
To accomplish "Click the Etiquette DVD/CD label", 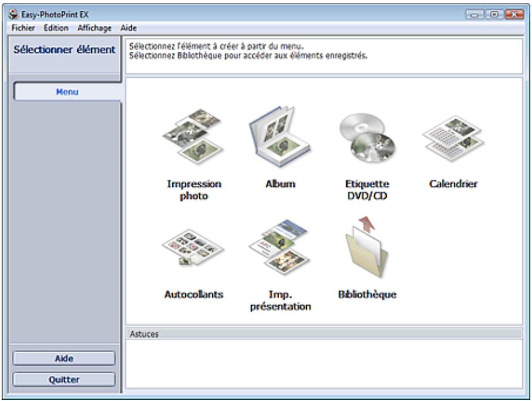I will 367,190.
